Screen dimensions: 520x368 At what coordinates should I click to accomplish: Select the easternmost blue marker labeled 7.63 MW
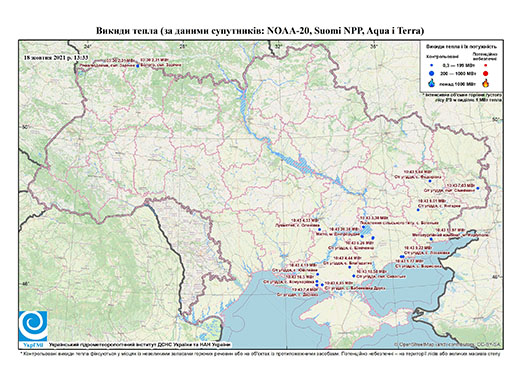(477, 188)
